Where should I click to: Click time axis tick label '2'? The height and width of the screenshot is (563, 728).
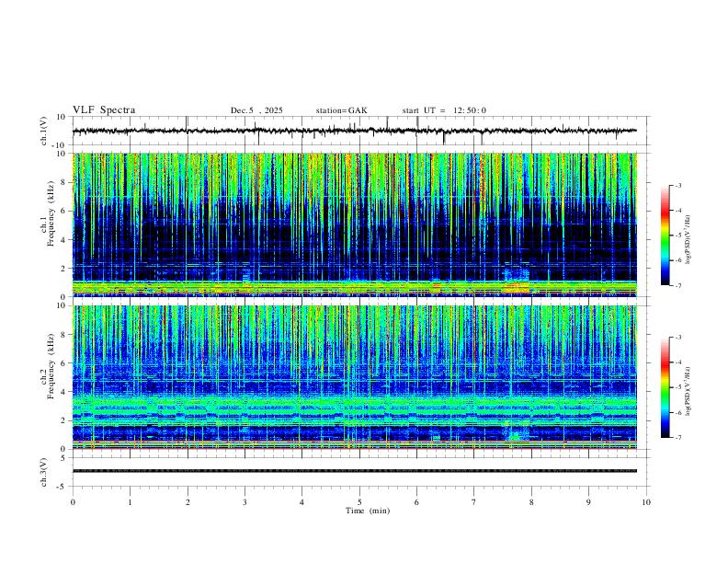(x=188, y=502)
